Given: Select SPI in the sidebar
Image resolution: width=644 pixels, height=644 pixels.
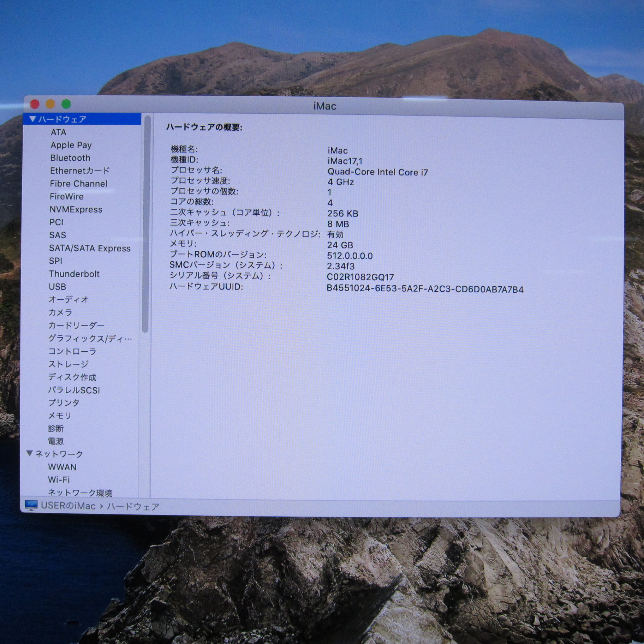Looking at the screenshot, I should pyautogui.click(x=56, y=261).
